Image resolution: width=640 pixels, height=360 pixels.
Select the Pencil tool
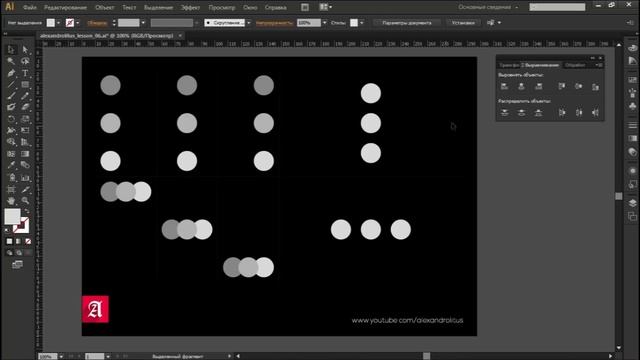(25, 96)
